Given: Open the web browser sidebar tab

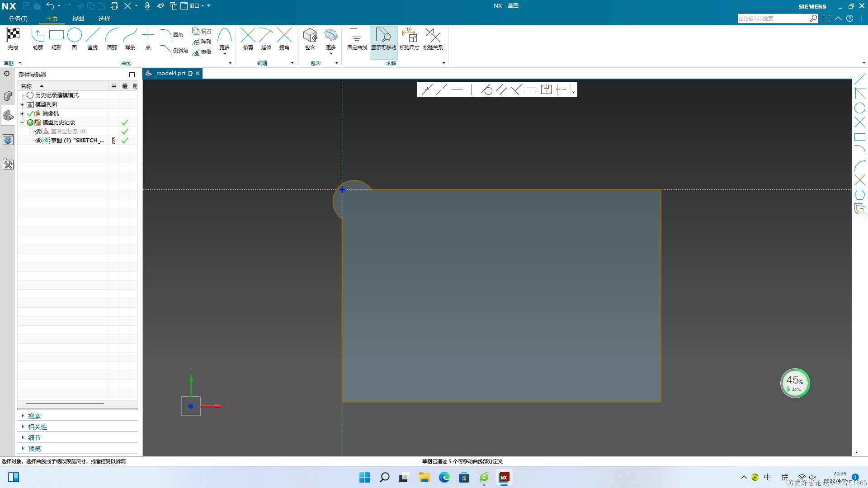Looking at the screenshot, I should pos(8,140).
